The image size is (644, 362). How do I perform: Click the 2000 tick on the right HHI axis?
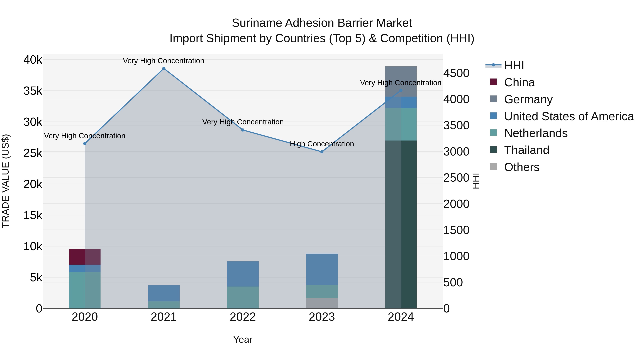coord(456,204)
